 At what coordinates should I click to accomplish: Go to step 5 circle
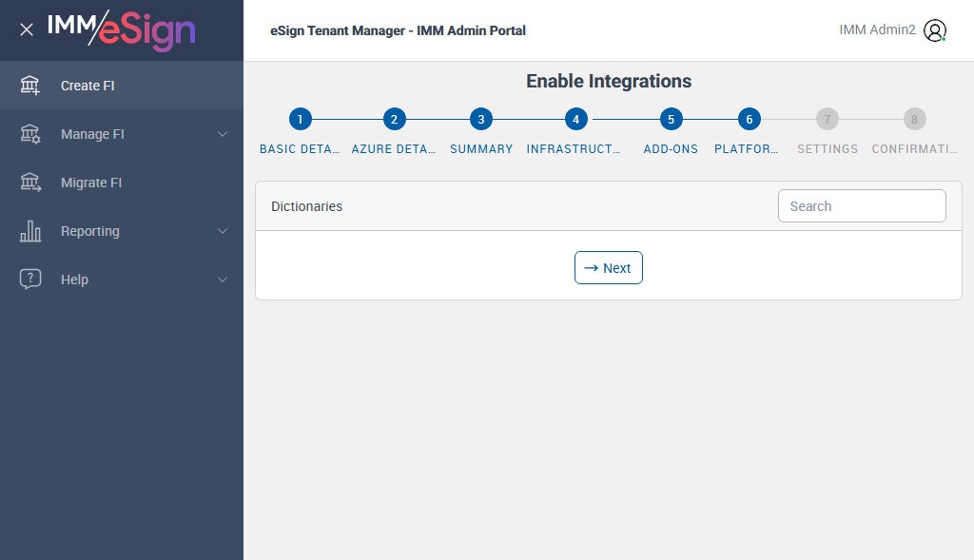671,119
